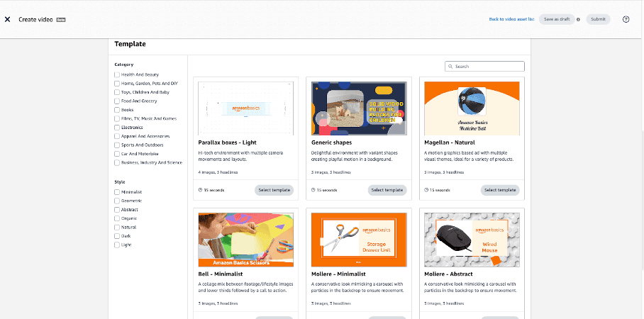Open the Generic shapes template preview thumbnail
The height and width of the screenshot is (319, 644).
359,108
